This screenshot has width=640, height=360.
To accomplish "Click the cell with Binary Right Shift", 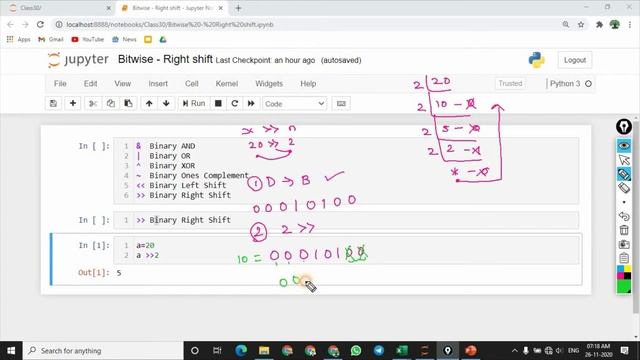I will (x=346, y=220).
